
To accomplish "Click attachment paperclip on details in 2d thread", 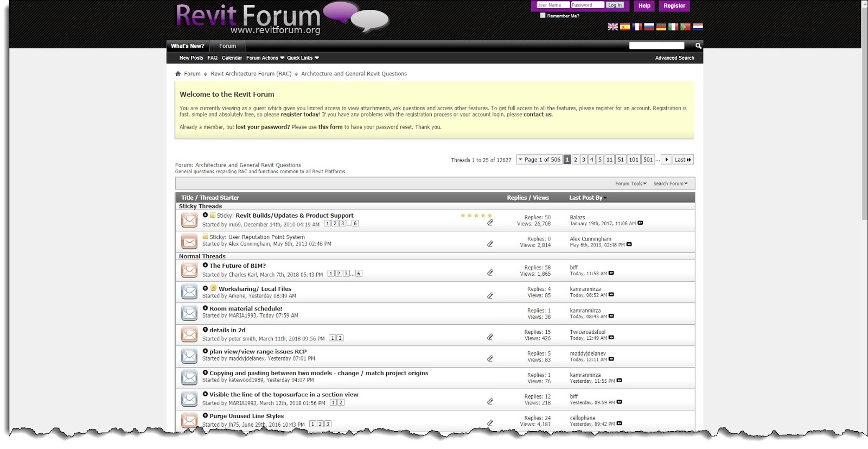I will (x=490, y=337).
